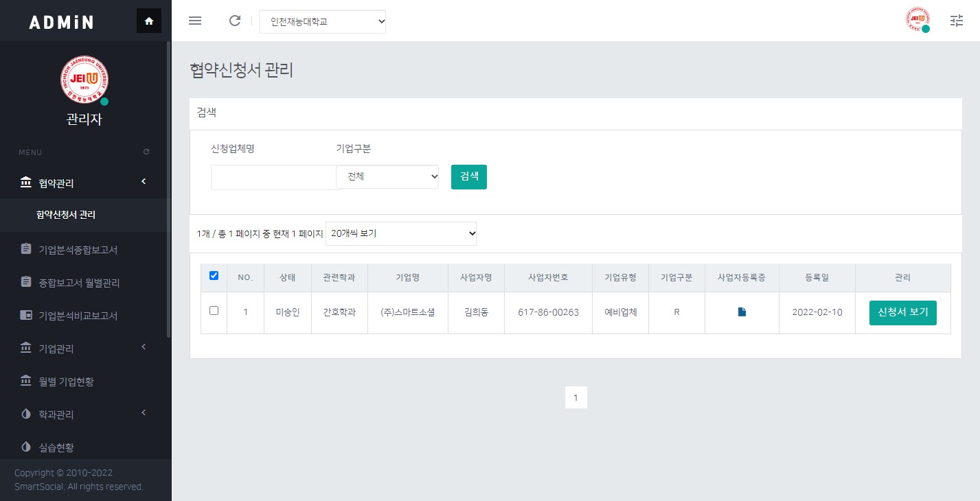The width and height of the screenshot is (980, 501).
Task: Click the 검색 search button
Action: click(x=468, y=176)
